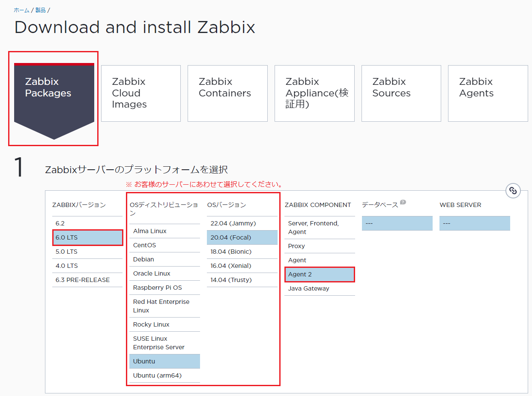Screen dimensions: 532x396
Task: Open the database help question mark tooltip
Action: [403, 202]
